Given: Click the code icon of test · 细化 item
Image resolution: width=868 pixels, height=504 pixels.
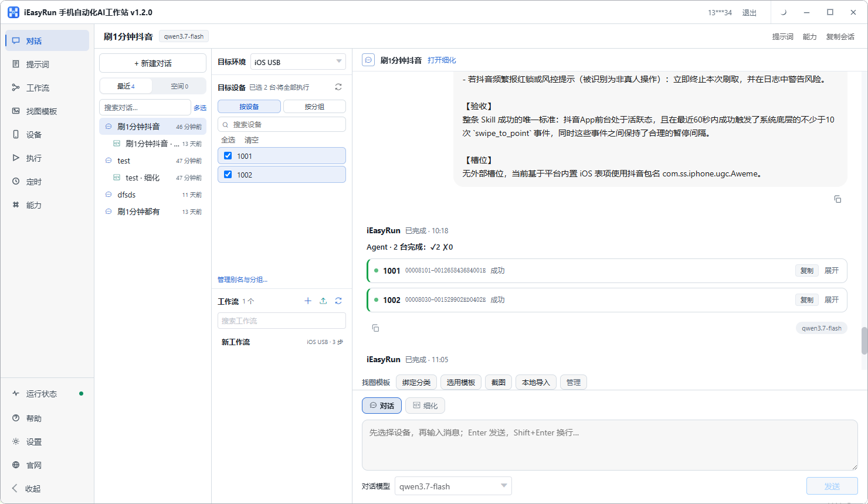Looking at the screenshot, I should [117, 178].
